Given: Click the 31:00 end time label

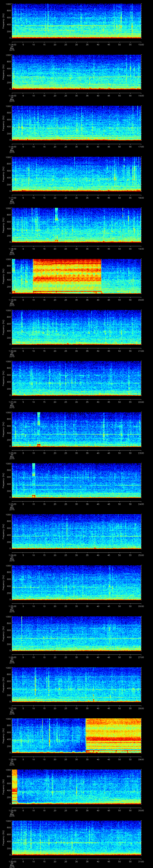Looking at the screenshot, I should click(x=141, y=861).
